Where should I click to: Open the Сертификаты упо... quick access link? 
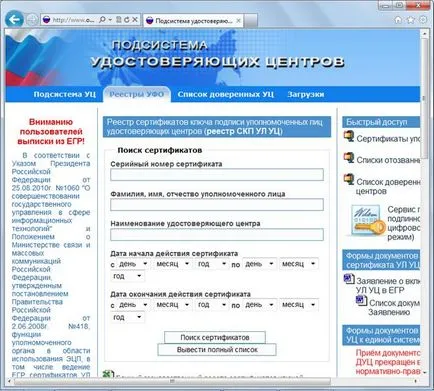pos(388,138)
